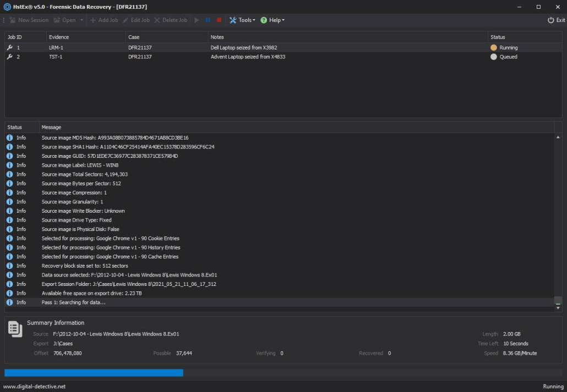This screenshot has height=392, width=567.
Task: Click the orange Running status indicator
Action: [x=494, y=48]
